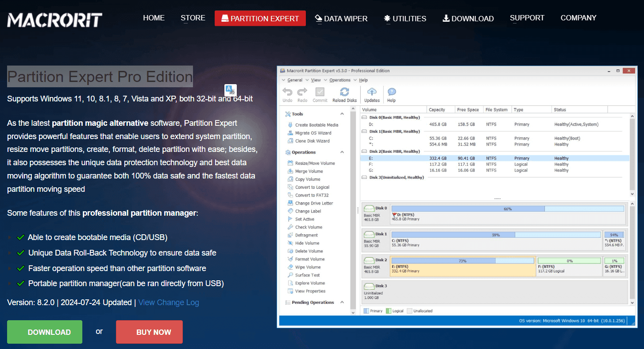Select Defragment operation
This screenshot has width=644, height=349.
303,235
